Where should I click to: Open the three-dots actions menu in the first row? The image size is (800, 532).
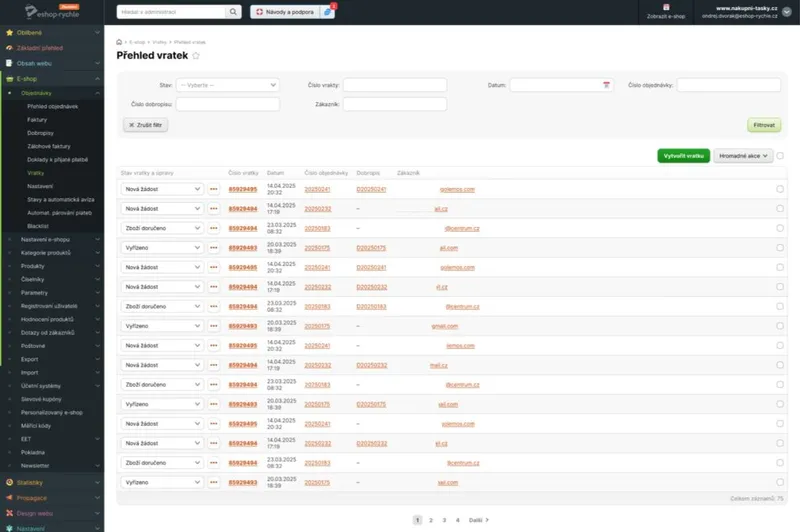coord(214,189)
